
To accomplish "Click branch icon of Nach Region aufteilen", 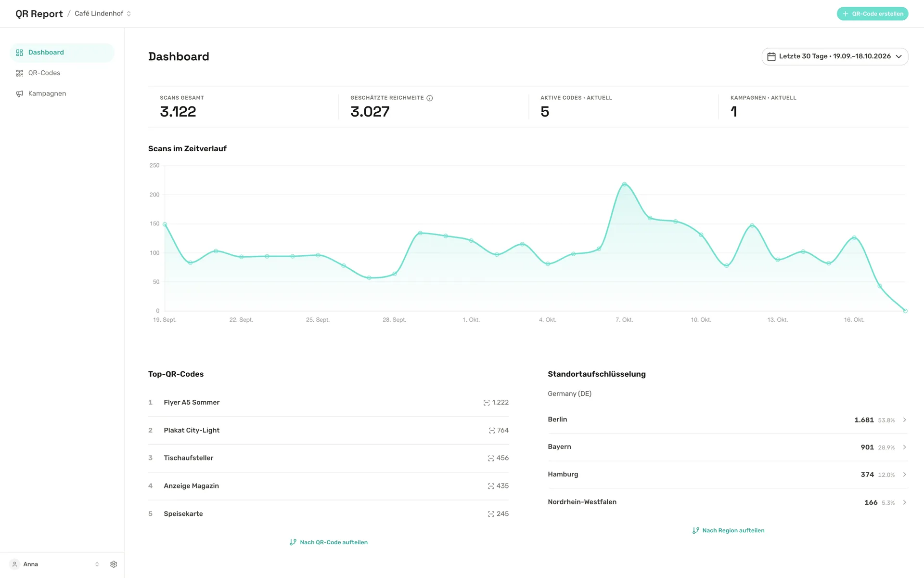I will click(x=695, y=530).
